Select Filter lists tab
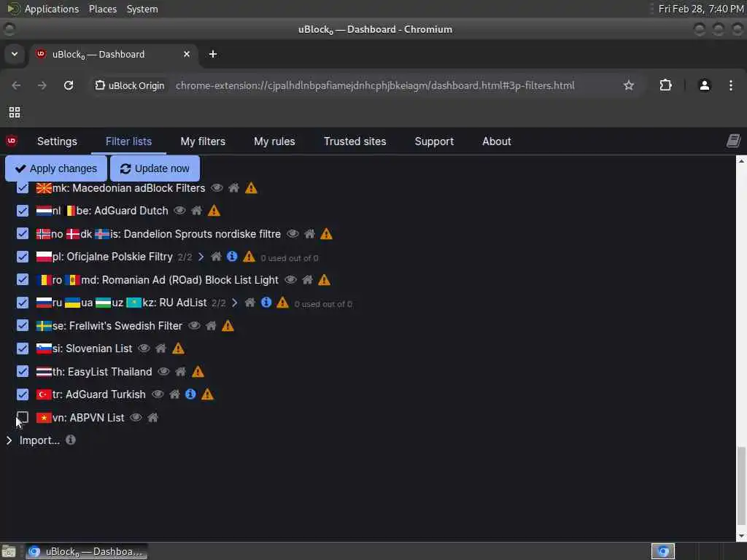 coord(128,141)
